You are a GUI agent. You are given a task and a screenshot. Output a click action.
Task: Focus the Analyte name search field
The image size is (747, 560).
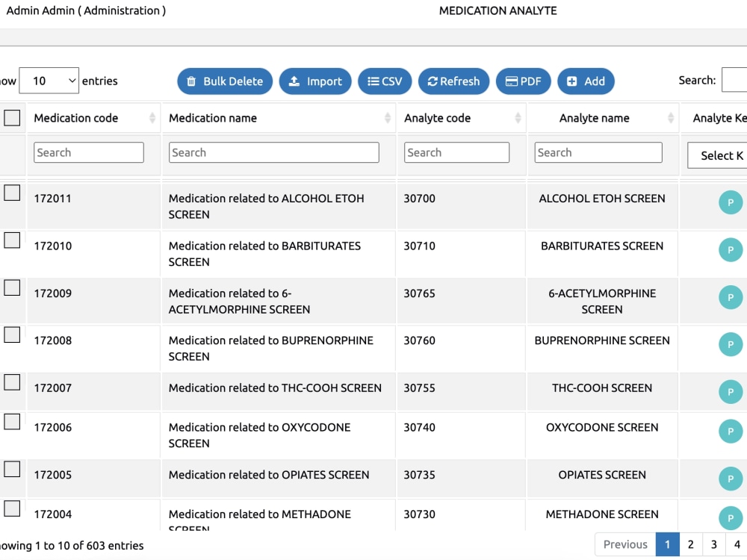598,152
